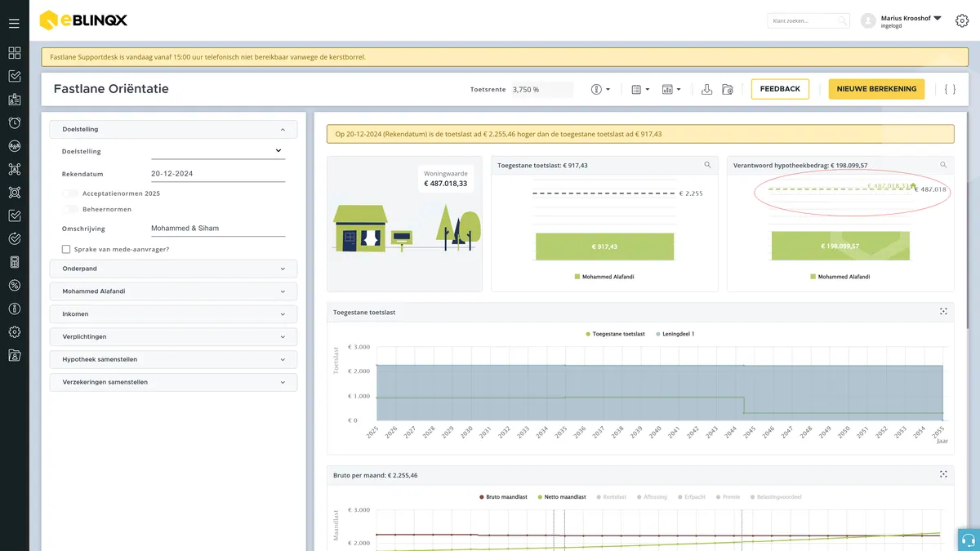Expand the Hypotheek samenstellen section
Image resolution: width=980 pixels, height=551 pixels.
tap(173, 359)
